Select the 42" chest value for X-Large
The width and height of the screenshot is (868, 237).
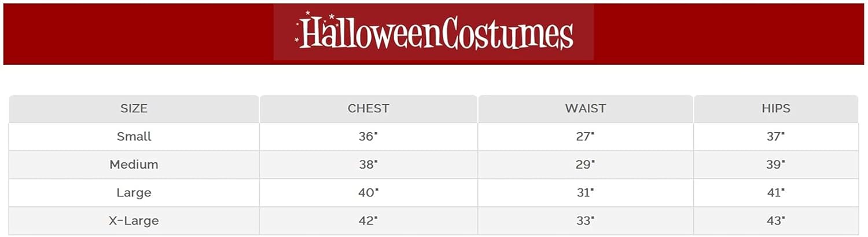point(368,221)
